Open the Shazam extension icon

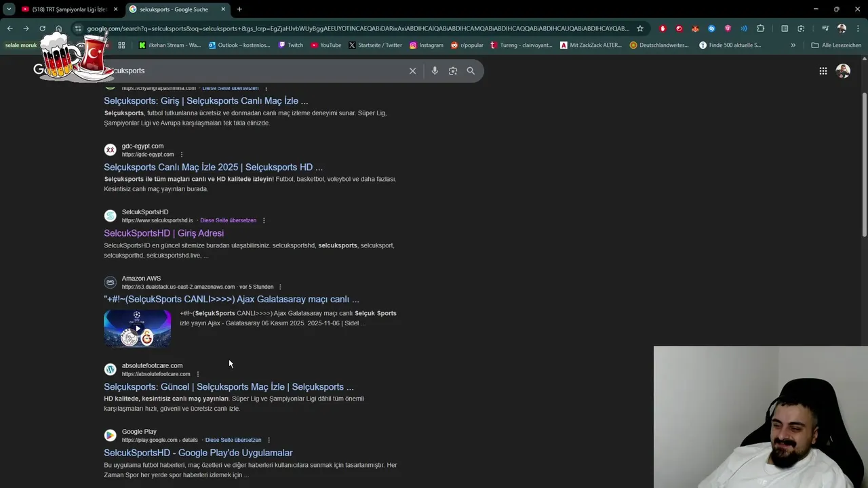coord(711,28)
